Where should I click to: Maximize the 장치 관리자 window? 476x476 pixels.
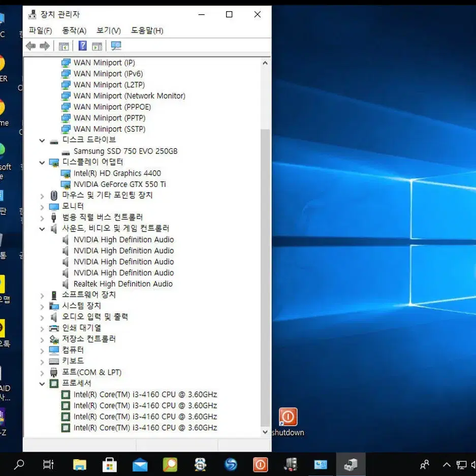tap(229, 14)
